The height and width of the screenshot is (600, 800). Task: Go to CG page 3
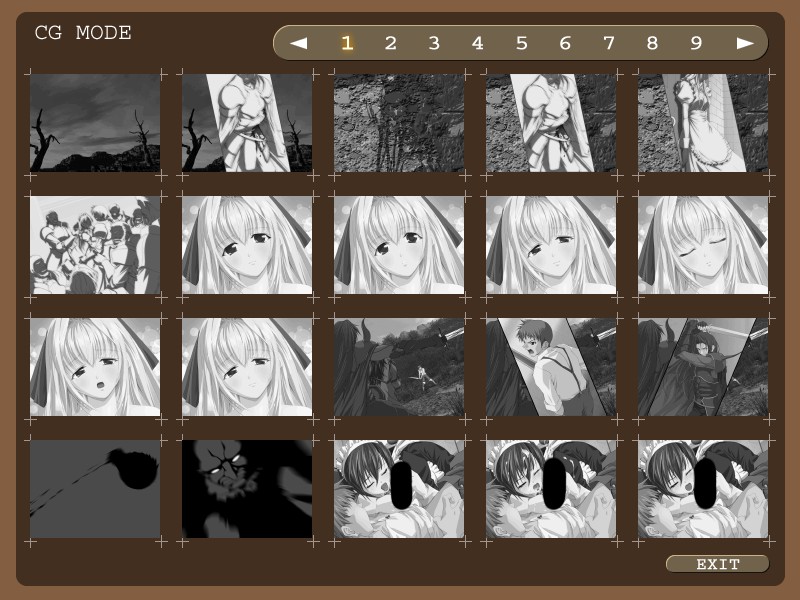coord(434,43)
